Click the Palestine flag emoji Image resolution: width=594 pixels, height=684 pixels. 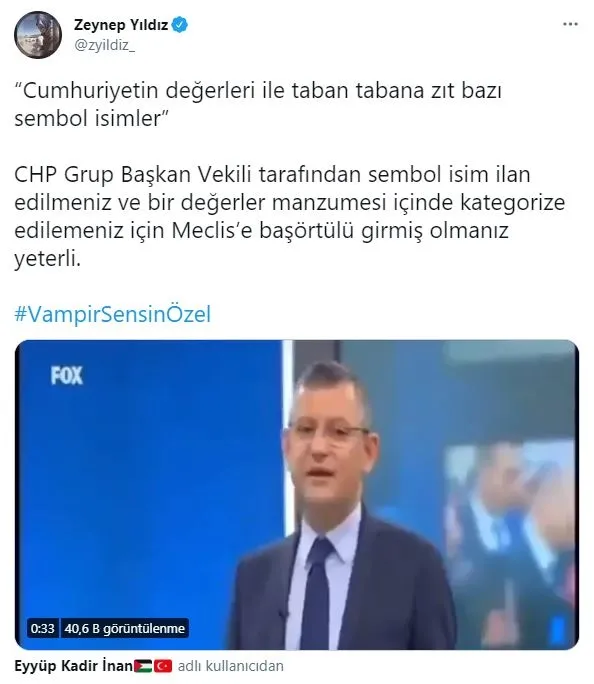coord(143,667)
